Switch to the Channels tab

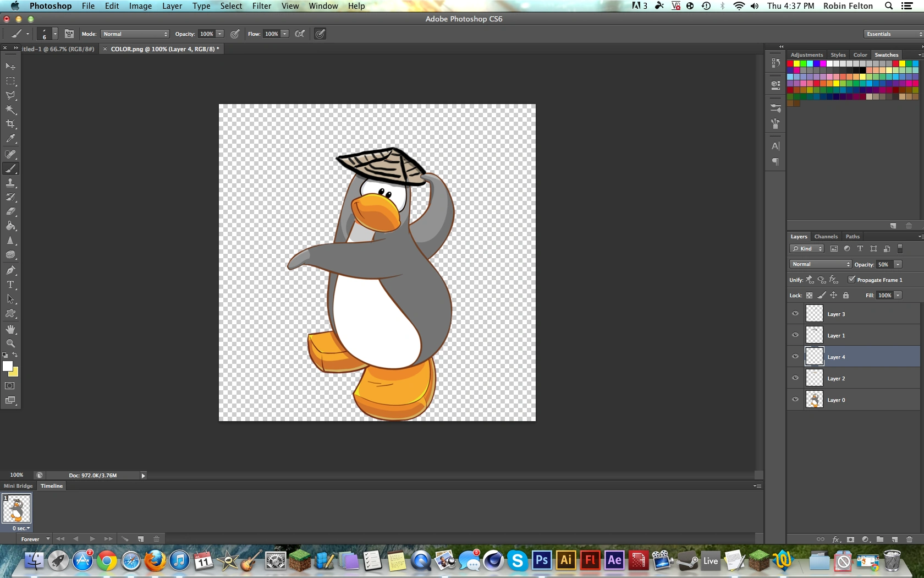[826, 237]
